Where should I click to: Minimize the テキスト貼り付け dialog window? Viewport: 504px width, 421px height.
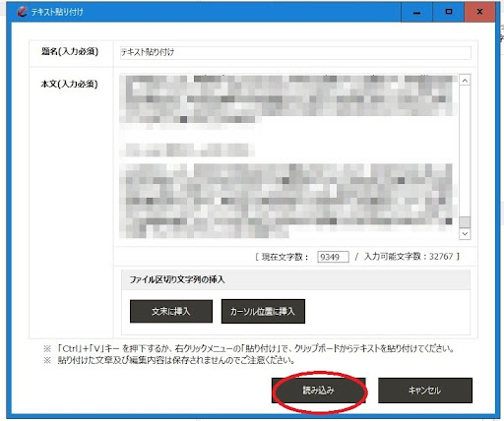coord(416,12)
